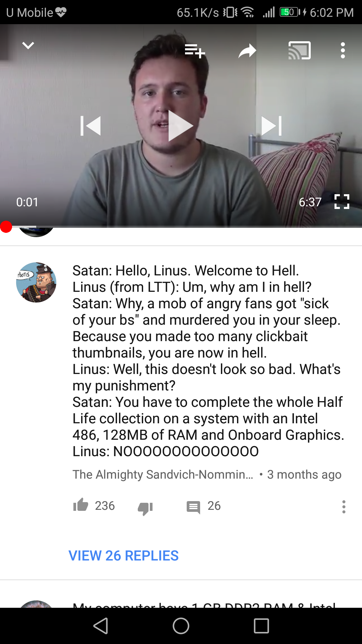
Task: Tap the Android home circle button
Action: pos(181,626)
